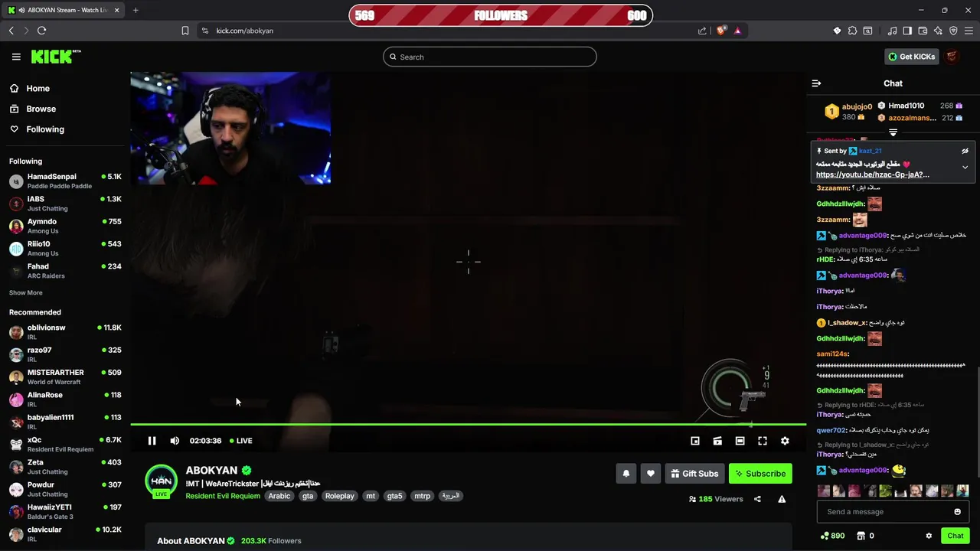Report the stream with warning icon
This screenshot has height=551, width=980.
click(x=782, y=499)
